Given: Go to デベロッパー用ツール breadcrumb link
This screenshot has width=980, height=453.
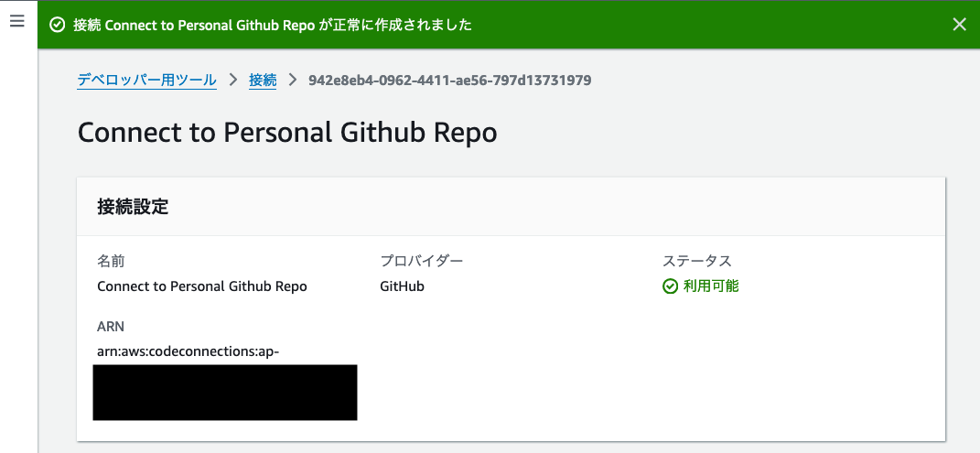Looking at the screenshot, I should (x=147, y=80).
